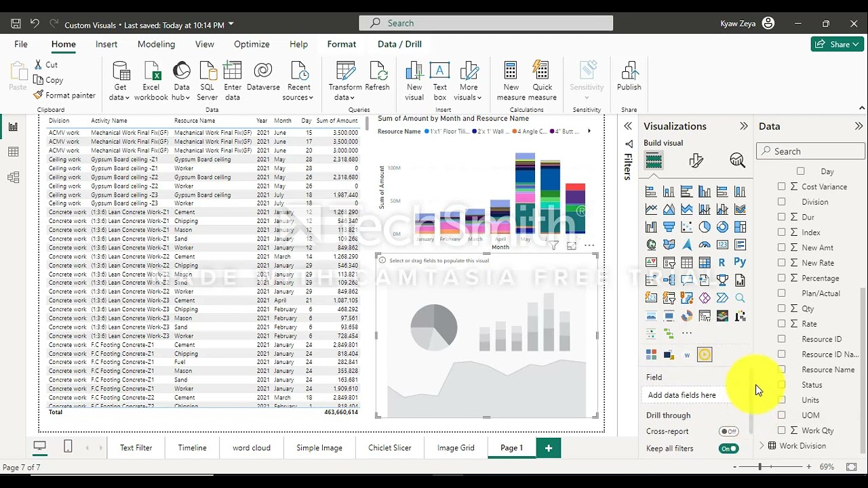
Task: Check the Percentage field
Action: click(782, 278)
